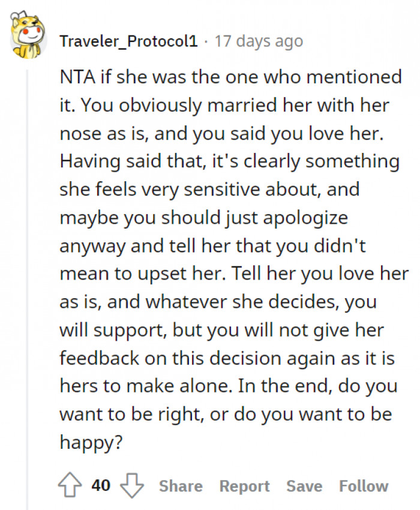Report this comment
Viewport: 420px width, 510px height.
(x=244, y=486)
